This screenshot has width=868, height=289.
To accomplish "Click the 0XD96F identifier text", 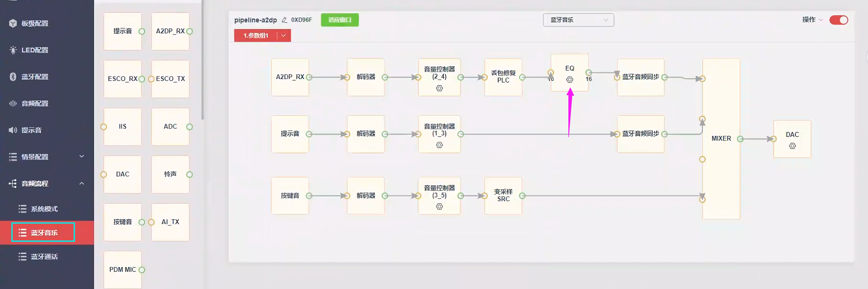I will point(302,20).
